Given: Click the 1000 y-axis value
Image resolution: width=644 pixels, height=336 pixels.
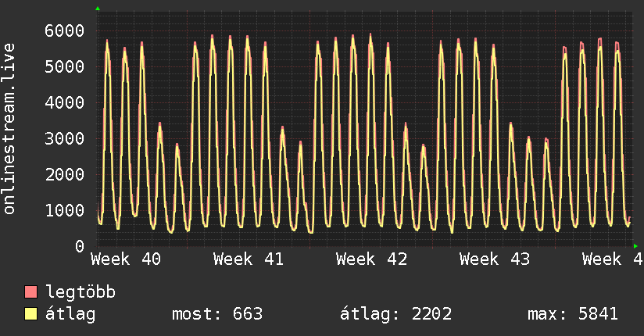Looking at the screenshot, I should click(65, 210).
